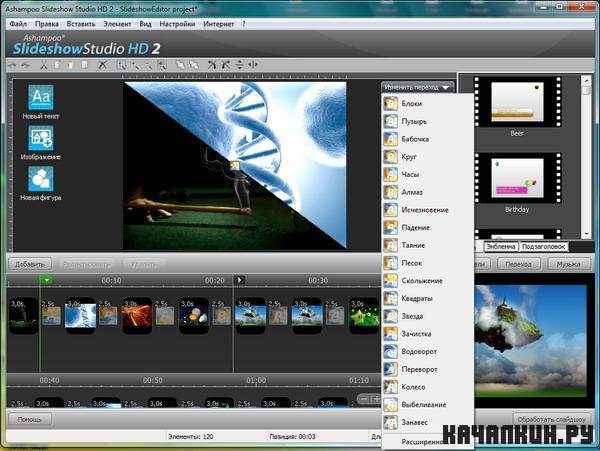The height and width of the screenshot is (451, 600).
Task: Click the Добавить button
Action: coord(29,264)
